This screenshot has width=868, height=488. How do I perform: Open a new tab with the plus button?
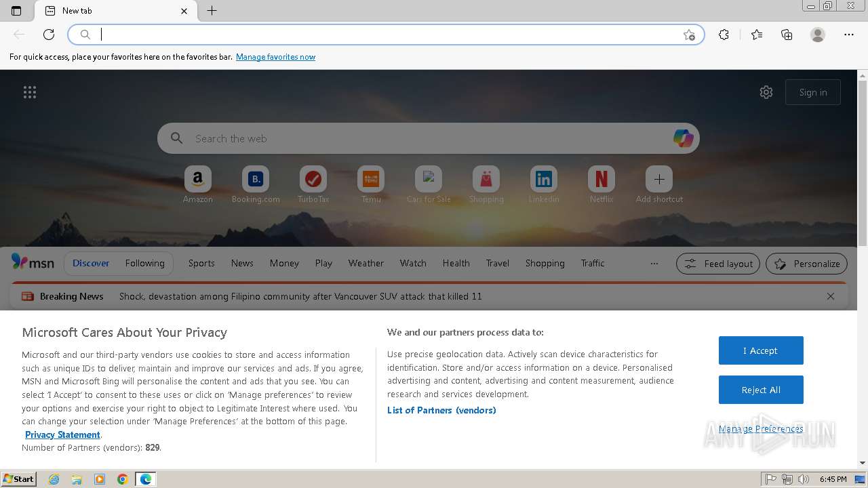tap(212, 11)
